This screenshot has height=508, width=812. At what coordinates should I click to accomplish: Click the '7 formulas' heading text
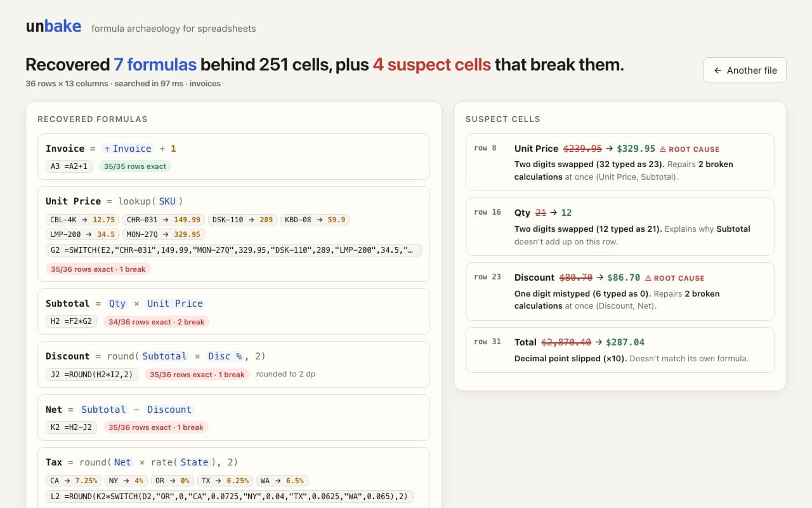(155, 65)
